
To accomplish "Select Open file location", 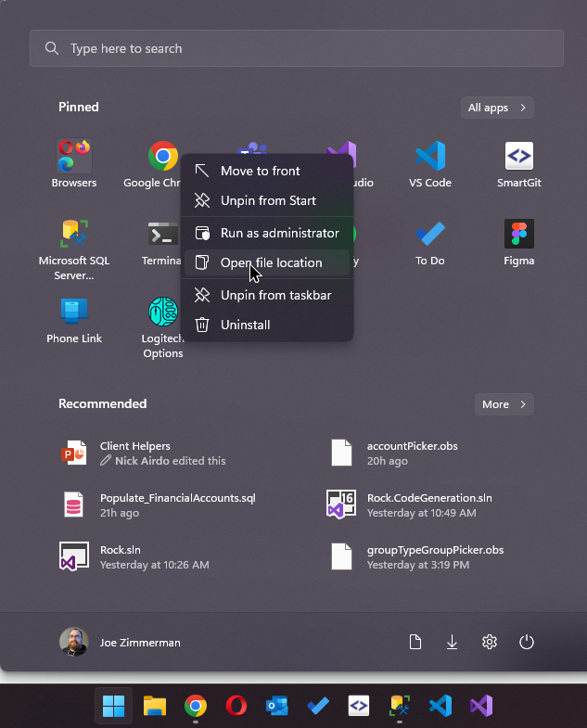I will pos(267,262).
